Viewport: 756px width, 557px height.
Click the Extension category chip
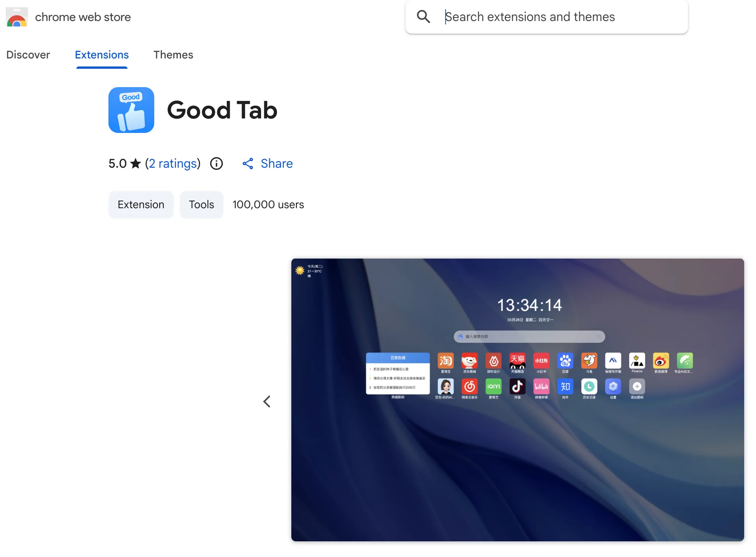click(141, 204)
